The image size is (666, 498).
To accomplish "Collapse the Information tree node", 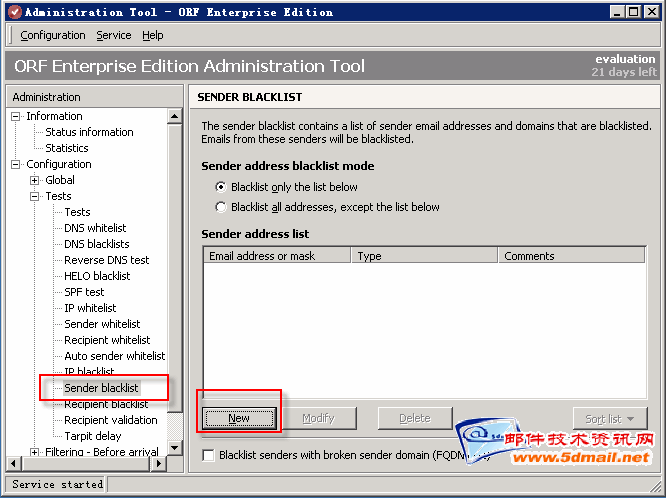I will click(x=16, y=116).
